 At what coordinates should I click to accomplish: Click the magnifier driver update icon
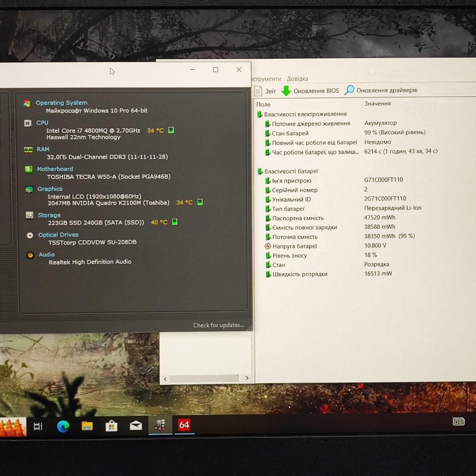pyautogui.click(x=349, y=90)
